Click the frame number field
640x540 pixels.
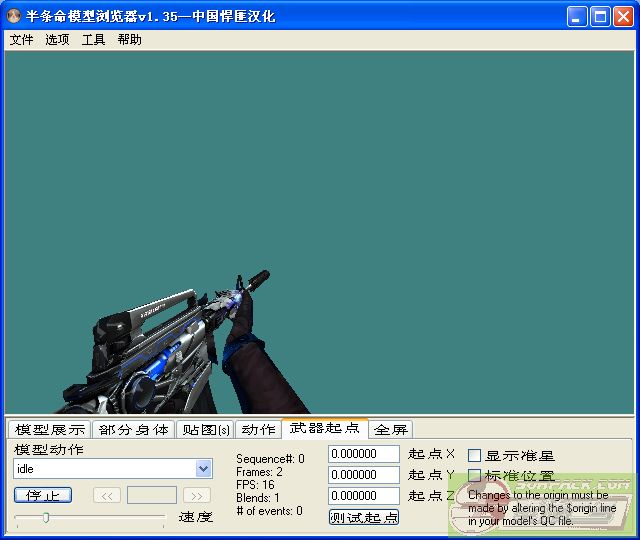point(152,496)
